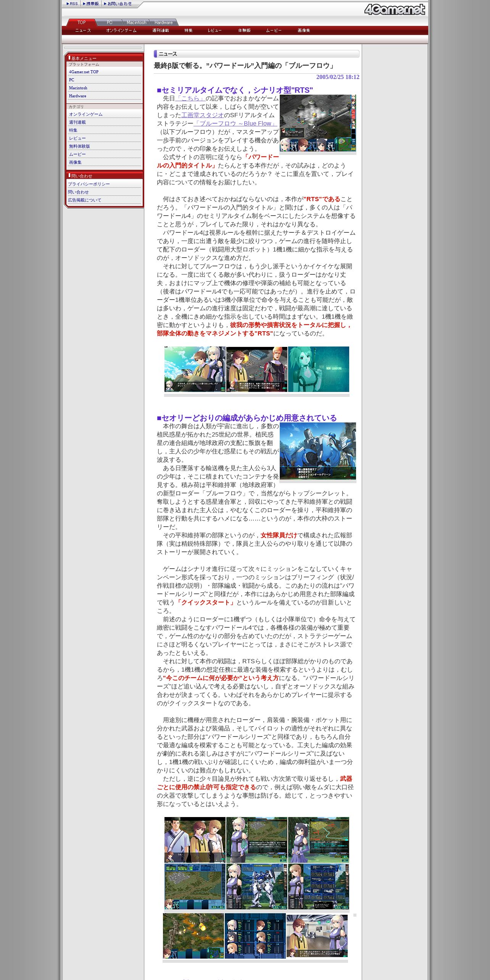Enlarge the blue mech cockpit thumbnail

point(318,451)
